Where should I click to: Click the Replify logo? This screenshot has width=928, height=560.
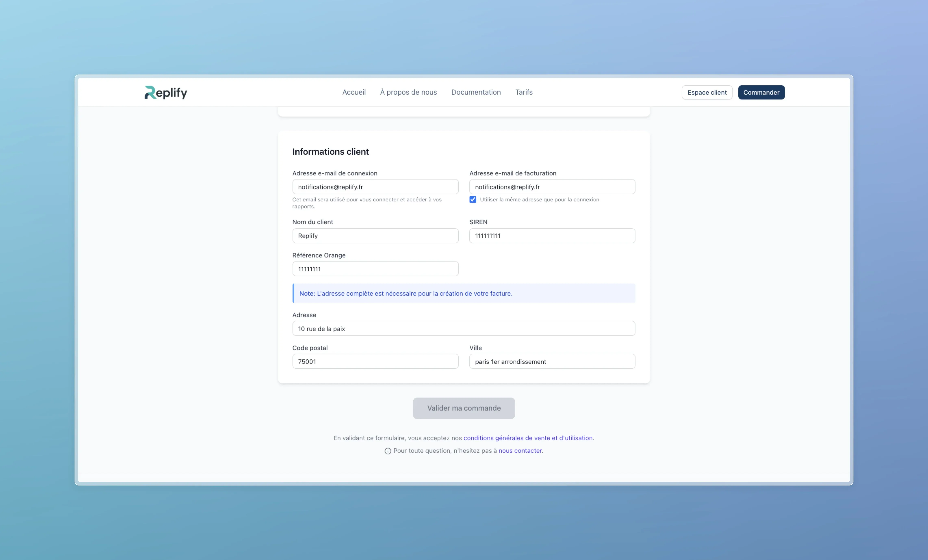pyautogui.click(x=166, y=92)
